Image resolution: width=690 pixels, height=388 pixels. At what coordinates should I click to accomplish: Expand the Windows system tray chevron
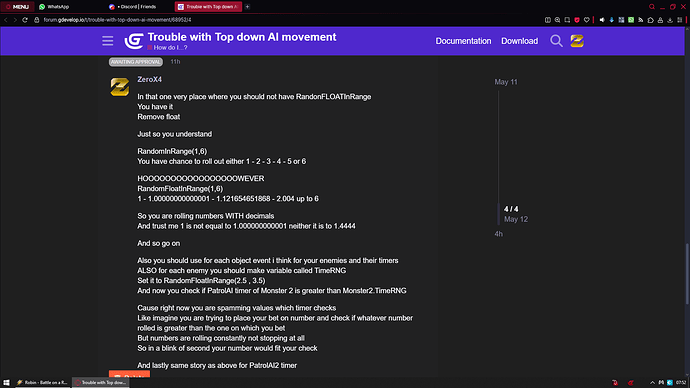652,383
